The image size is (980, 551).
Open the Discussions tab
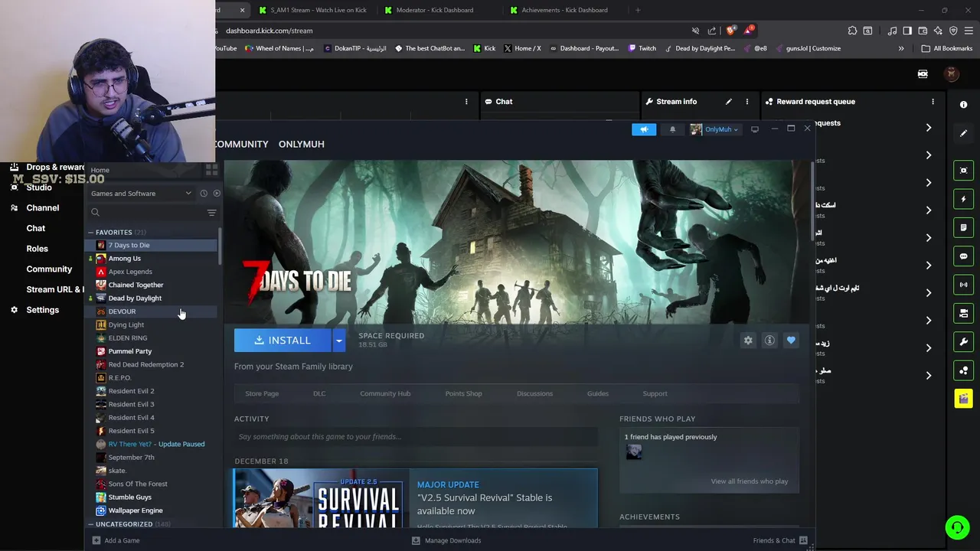pos(534,393)
